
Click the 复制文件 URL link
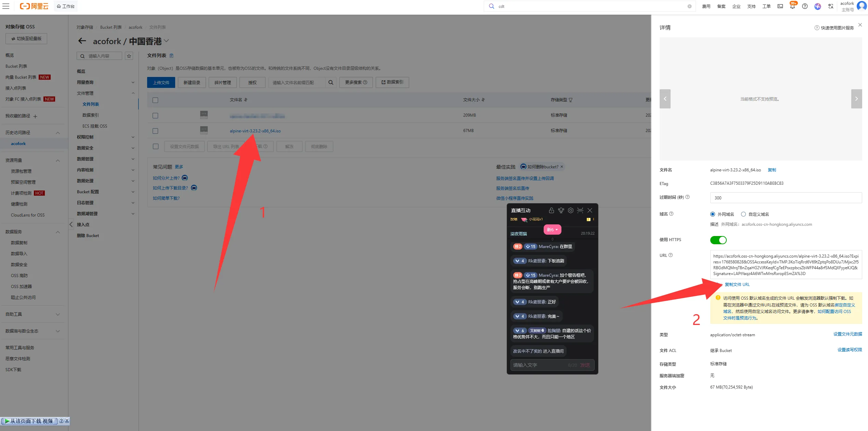pos(737,285)
